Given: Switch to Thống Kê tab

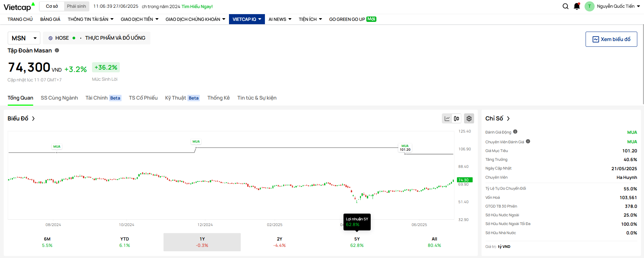Looking at the screenshot, I should click(219, 98).
